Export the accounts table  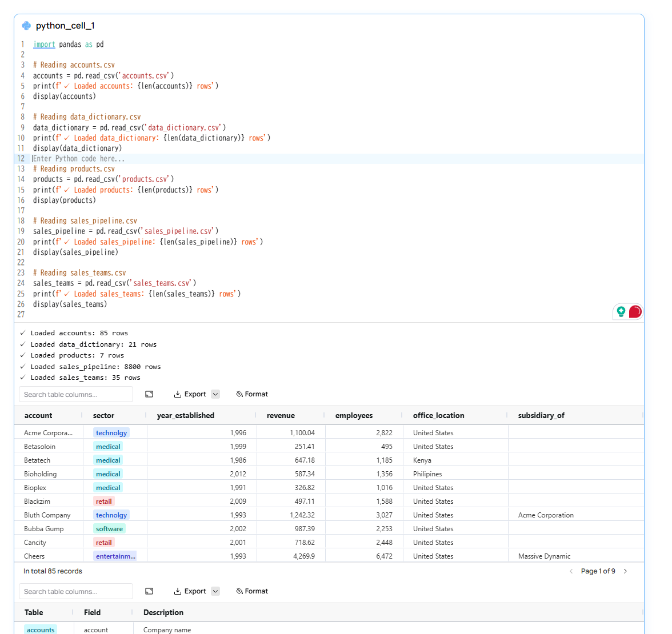click(190, 394)
